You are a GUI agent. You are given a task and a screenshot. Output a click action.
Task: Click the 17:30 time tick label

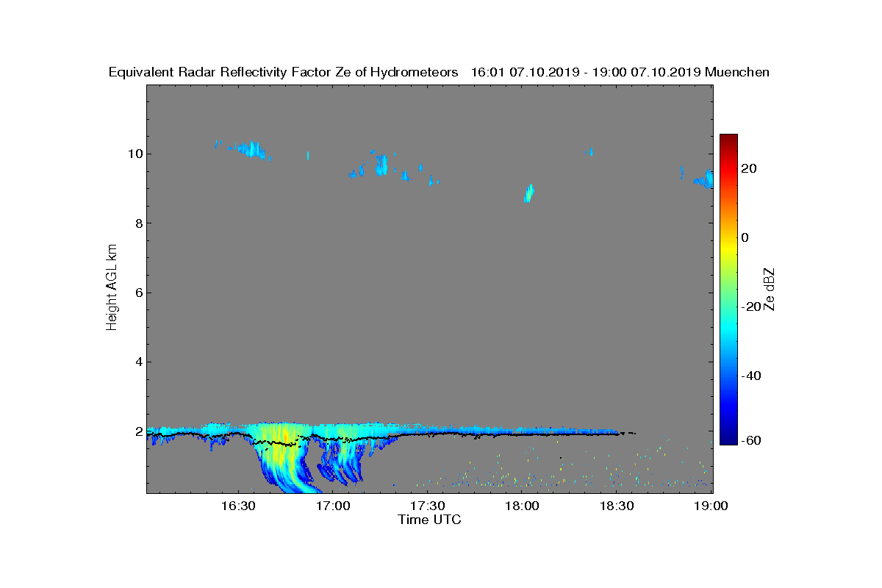[x=428, y=506]
